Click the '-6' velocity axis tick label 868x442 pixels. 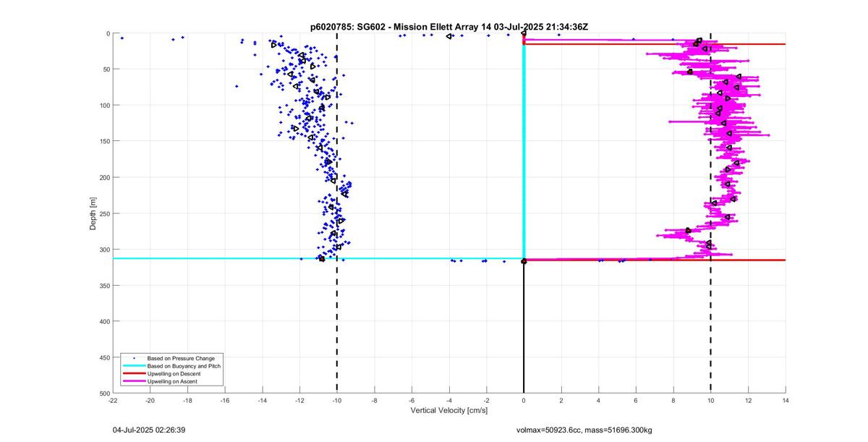pyautogui.click(x=412, y=400)
